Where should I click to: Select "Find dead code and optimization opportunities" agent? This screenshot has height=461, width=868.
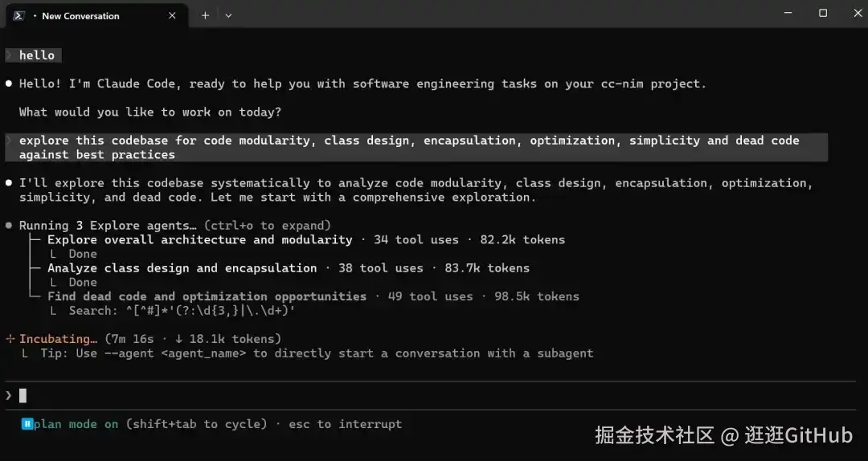point(207,296)
